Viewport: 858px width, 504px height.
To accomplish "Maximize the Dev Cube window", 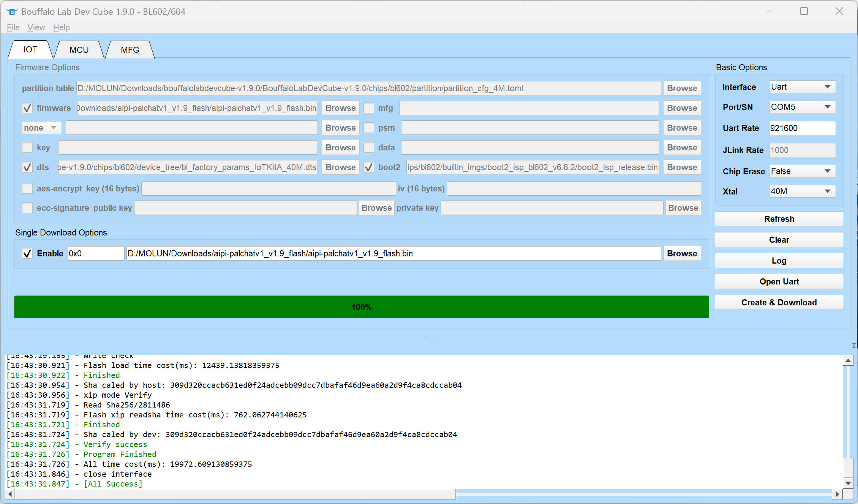I will point(804,11).
